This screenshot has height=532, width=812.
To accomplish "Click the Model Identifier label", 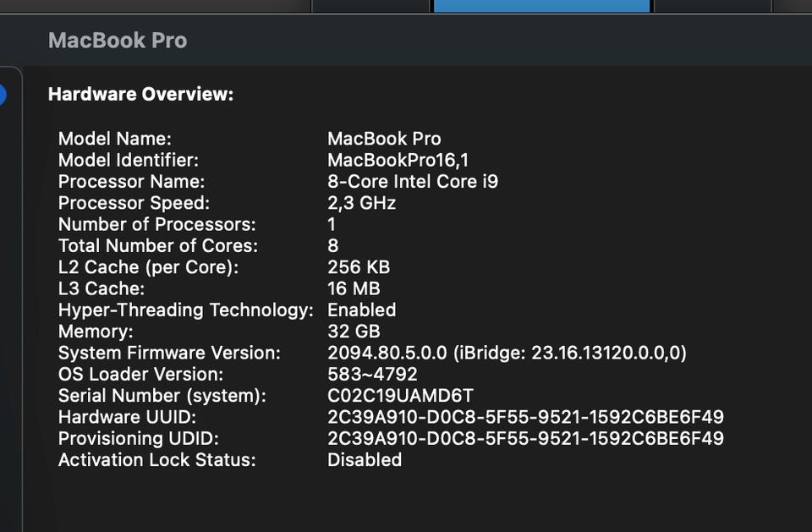I will tap(129, 160).
